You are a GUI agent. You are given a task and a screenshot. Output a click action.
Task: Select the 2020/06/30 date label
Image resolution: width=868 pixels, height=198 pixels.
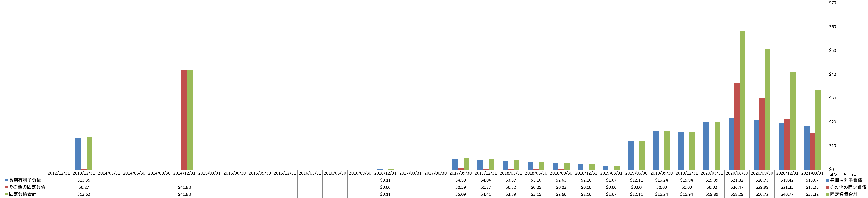(x=737, y=173)
